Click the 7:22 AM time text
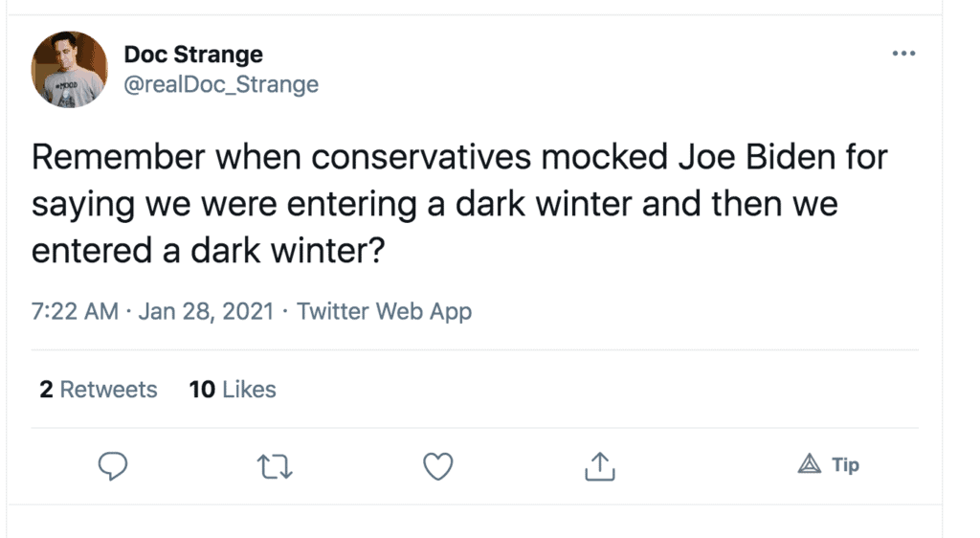 (75, 311)
